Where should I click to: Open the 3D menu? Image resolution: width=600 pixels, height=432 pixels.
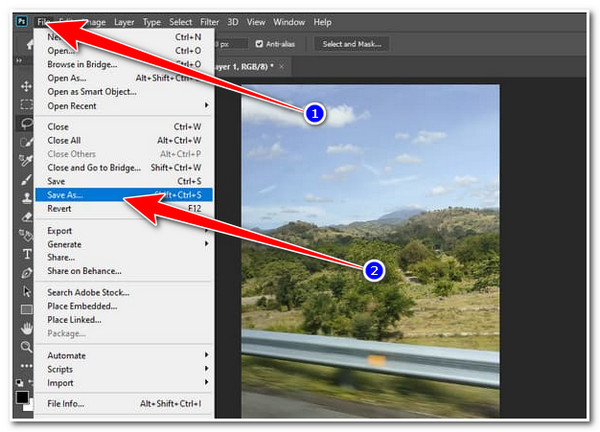(x=233, y=22)
